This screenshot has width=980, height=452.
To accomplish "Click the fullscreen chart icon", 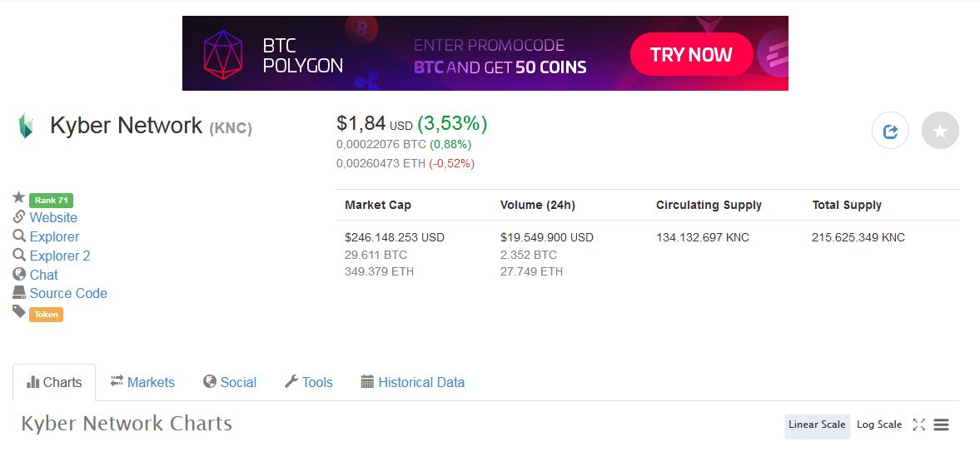I will 919,425.
